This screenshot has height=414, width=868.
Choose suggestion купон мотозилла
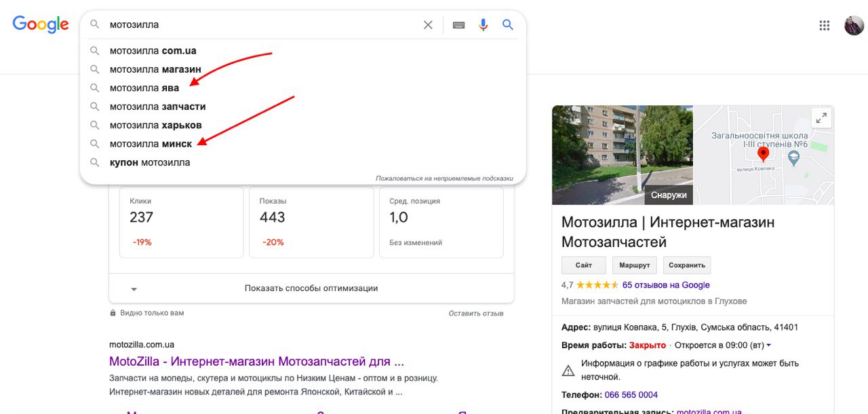point(302,162)
